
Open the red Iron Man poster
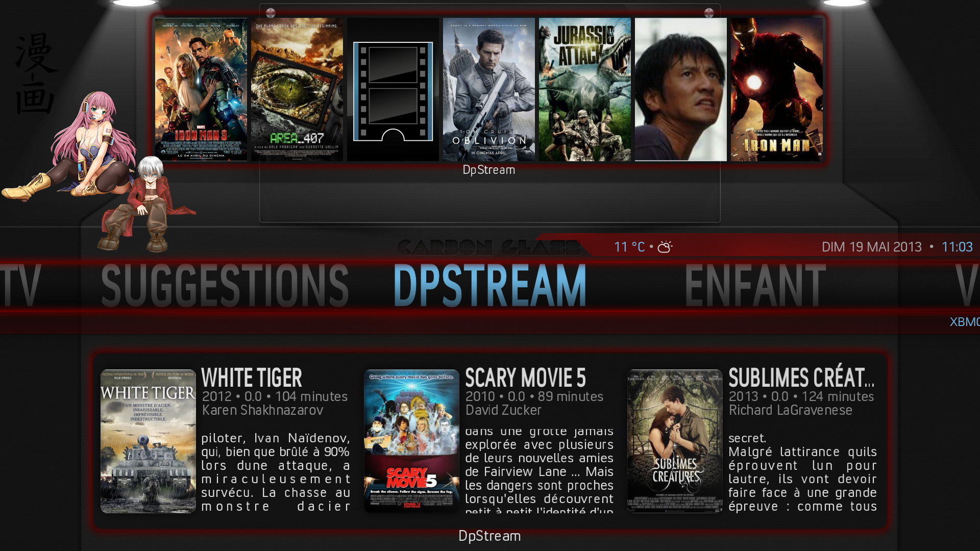(777, 90)
